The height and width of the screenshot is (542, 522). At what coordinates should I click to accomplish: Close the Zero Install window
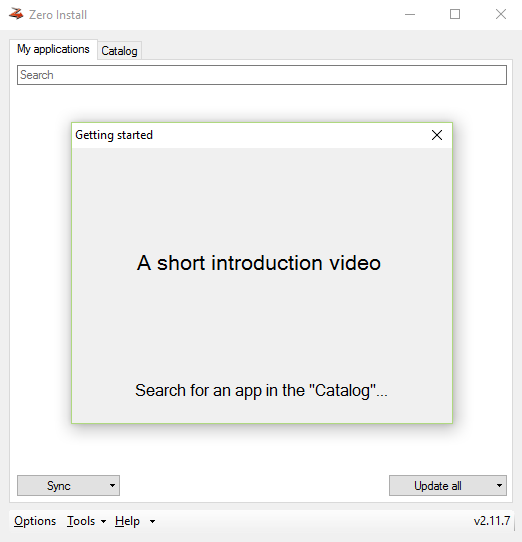501,15
